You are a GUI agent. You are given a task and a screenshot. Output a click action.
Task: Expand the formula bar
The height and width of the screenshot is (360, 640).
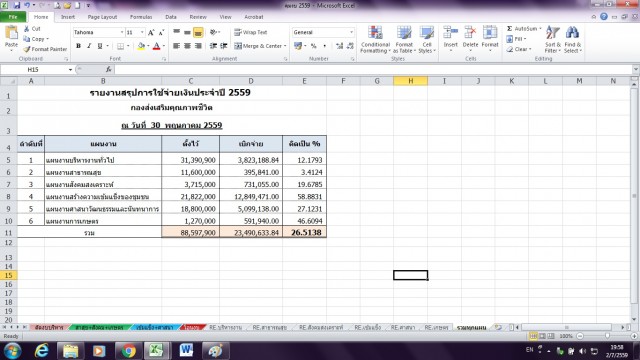636,69
